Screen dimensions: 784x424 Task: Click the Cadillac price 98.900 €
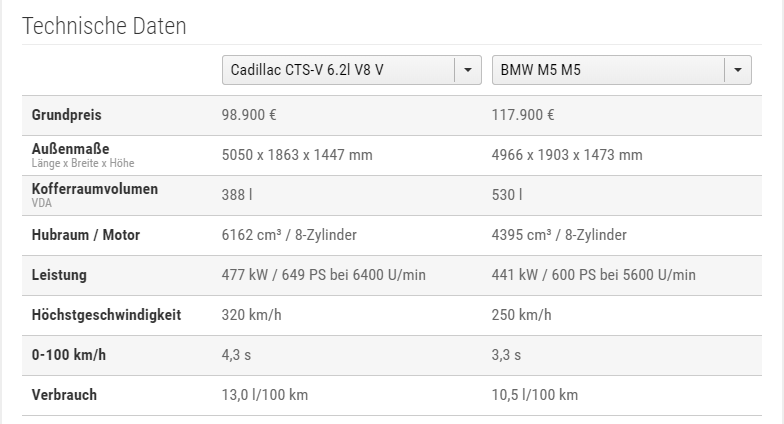[249, 115]
